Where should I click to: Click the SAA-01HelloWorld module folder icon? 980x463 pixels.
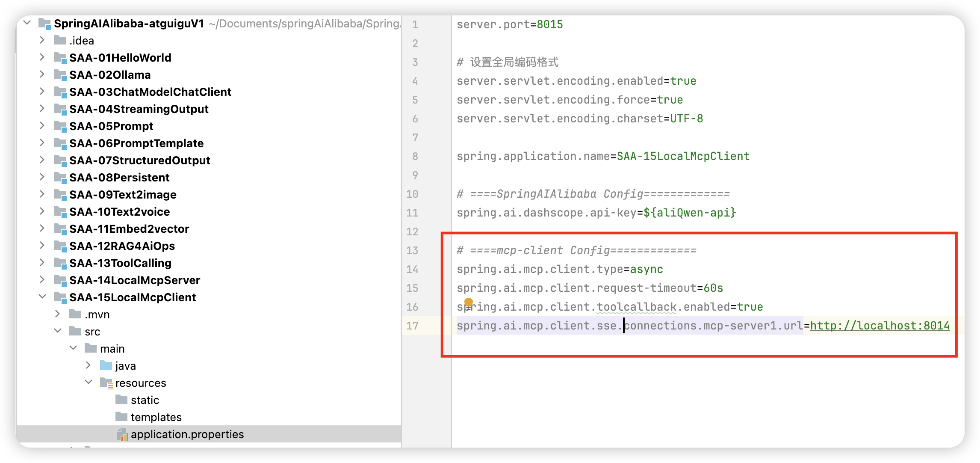tap(60, 58)
